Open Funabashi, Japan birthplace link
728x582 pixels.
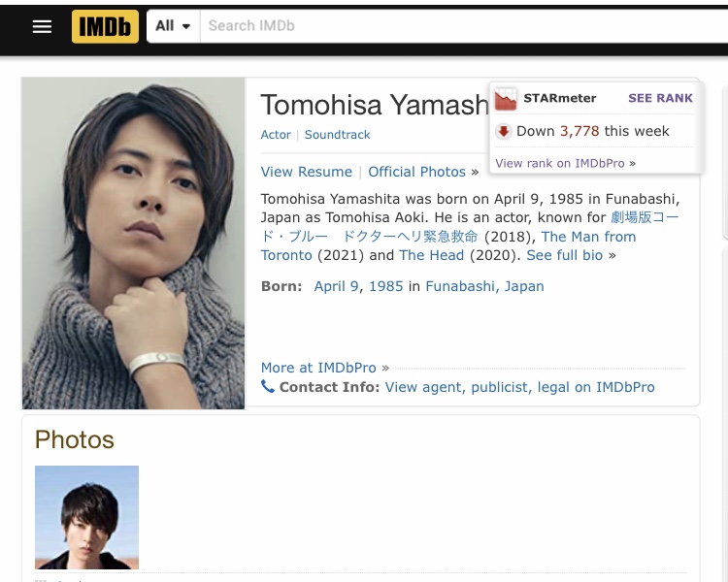(x=484, y=286)
